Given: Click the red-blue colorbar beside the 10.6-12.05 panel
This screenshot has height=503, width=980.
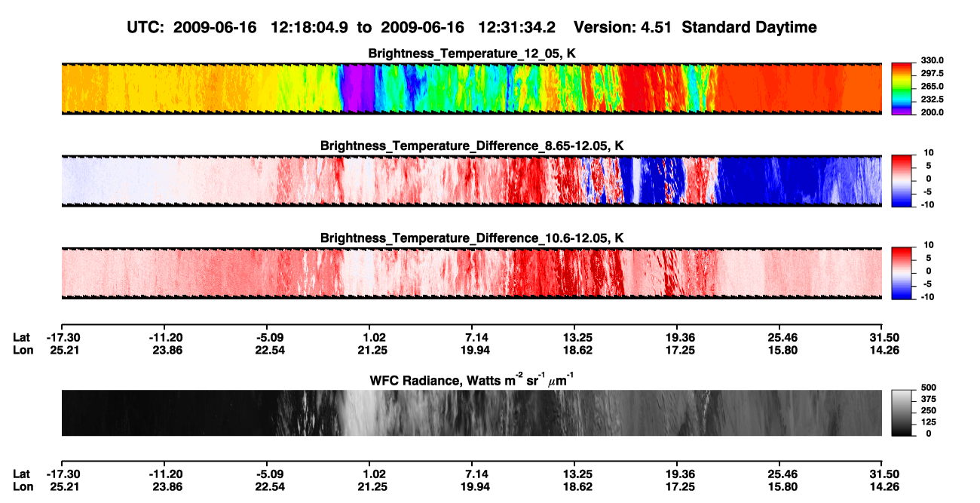Looking at the screenshot, I should click(902, 273).
